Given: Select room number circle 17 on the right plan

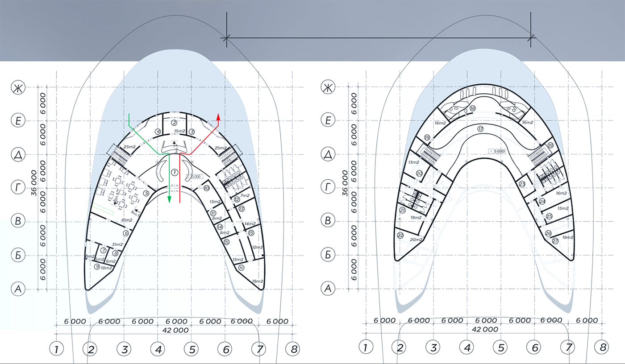Looking at the screenshot, I should pos(480,128).
